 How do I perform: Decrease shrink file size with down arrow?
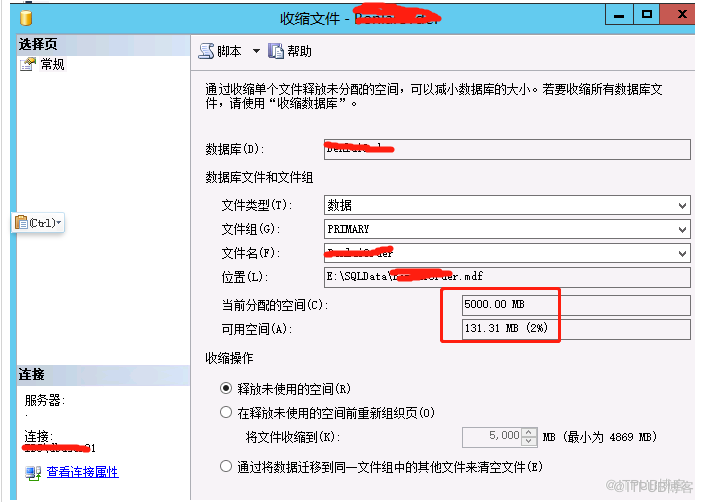coord(529,441)
